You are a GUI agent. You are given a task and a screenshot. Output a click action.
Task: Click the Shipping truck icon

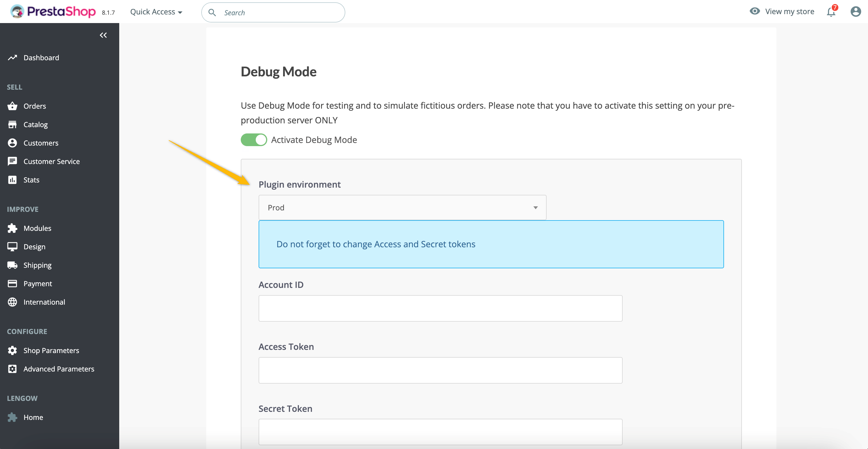(12, 265)
